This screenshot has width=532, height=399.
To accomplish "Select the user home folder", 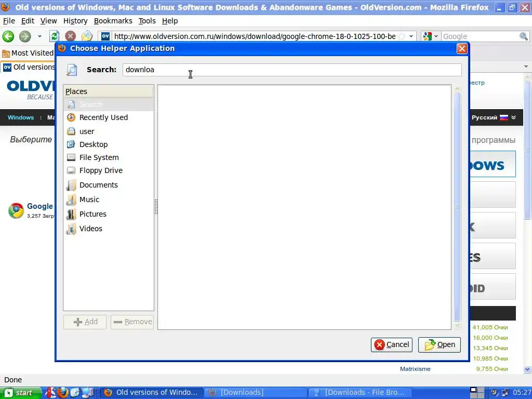I will coord(108,131).
